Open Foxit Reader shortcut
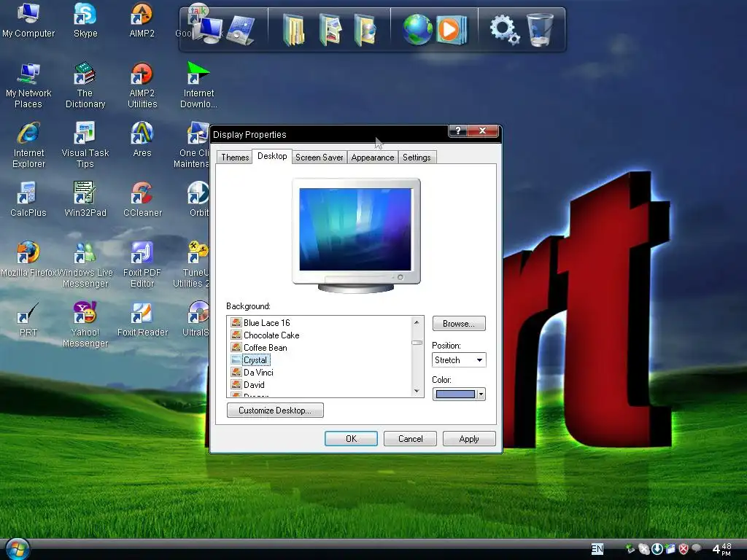 tap(142, 319)
